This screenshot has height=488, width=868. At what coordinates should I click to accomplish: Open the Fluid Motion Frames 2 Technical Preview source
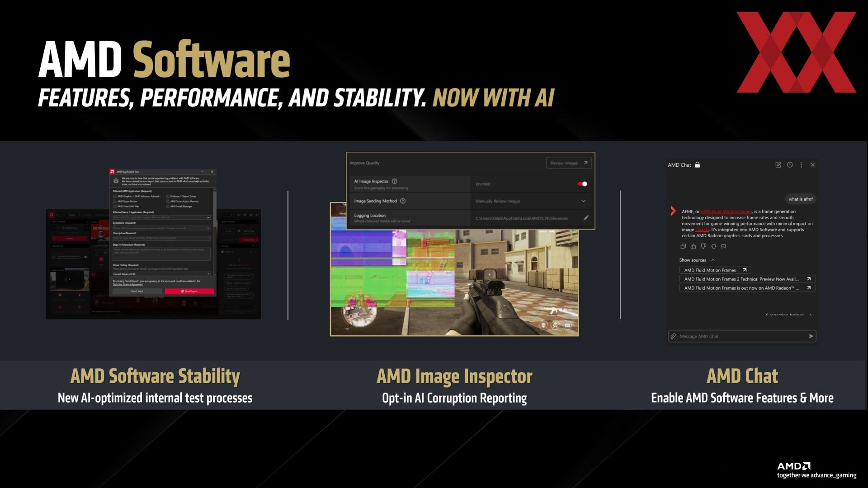pyautogui.click(x=747, y=279)
